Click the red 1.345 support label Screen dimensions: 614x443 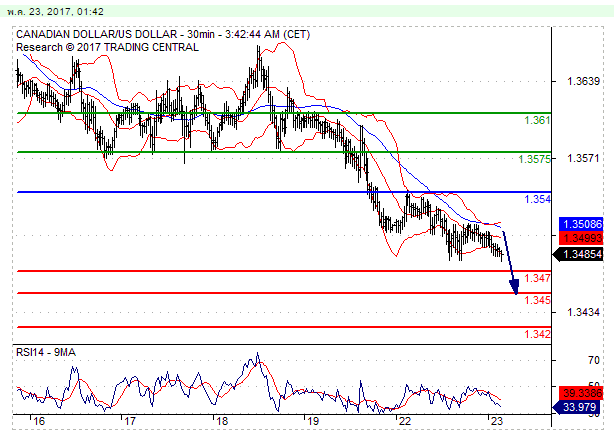(x=537, y=300)
